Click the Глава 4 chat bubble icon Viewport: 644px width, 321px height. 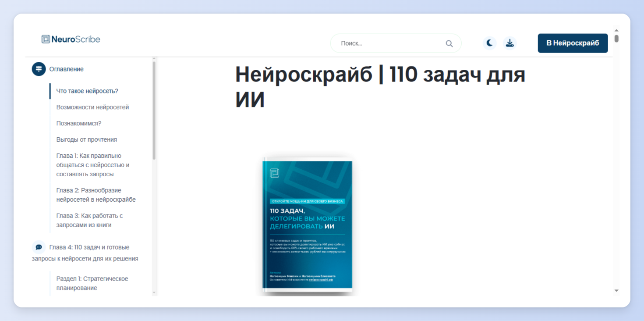39,247
